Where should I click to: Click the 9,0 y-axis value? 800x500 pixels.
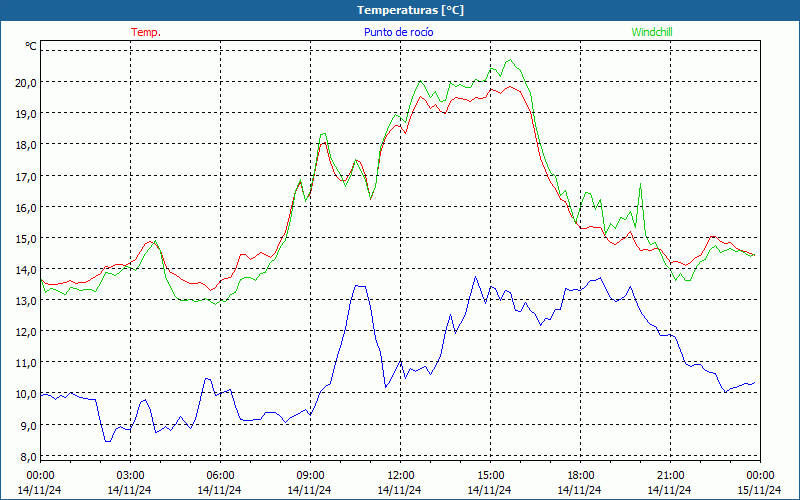(28, 425)
